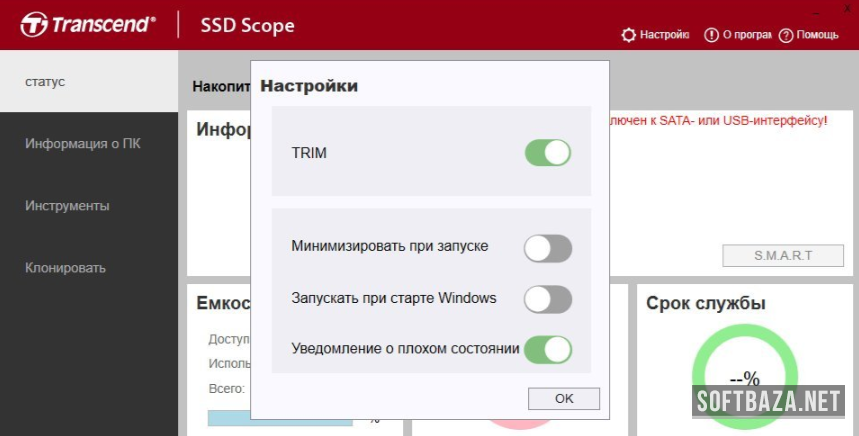The width and height of the screenshot is (859, 436).
Task: Disable Уведомление о плохом состоянии toggle
Action: tap(547, 349)
